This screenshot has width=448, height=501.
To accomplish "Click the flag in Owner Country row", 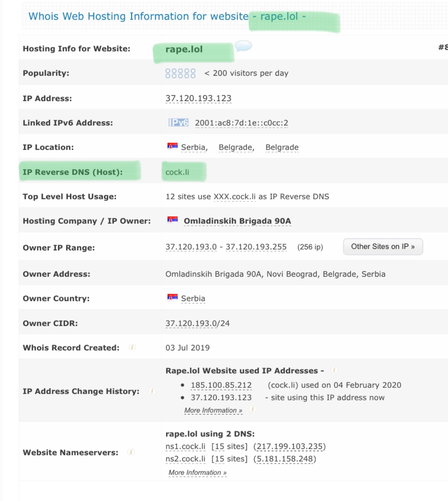I will click(x=172, y=297).
